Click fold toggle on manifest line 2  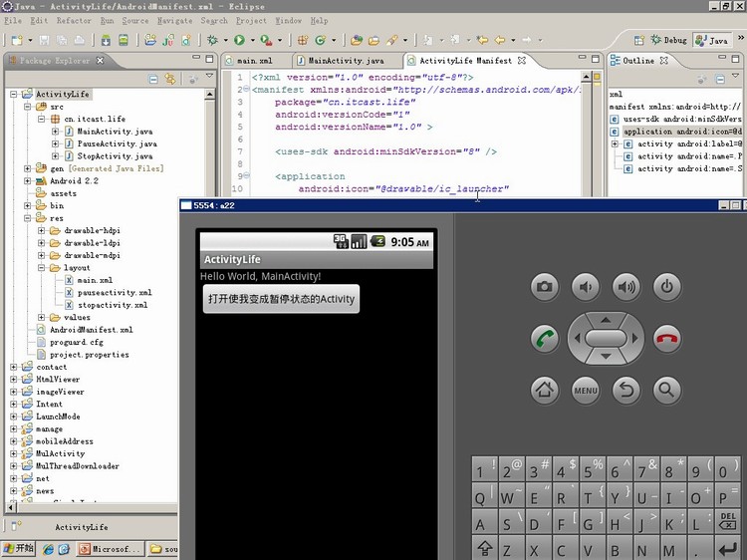246,89
